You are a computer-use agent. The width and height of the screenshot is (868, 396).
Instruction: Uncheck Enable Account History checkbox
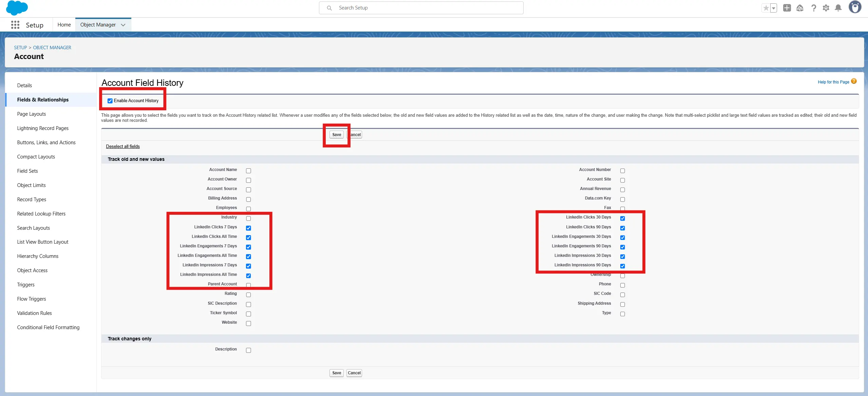coord(110,101)
